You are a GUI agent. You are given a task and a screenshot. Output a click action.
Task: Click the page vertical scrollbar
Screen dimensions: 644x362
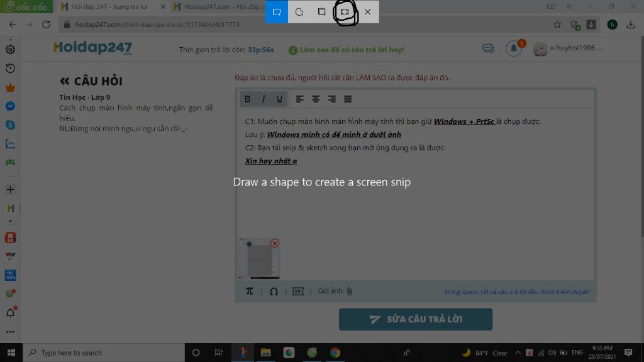tap(641, 136)
